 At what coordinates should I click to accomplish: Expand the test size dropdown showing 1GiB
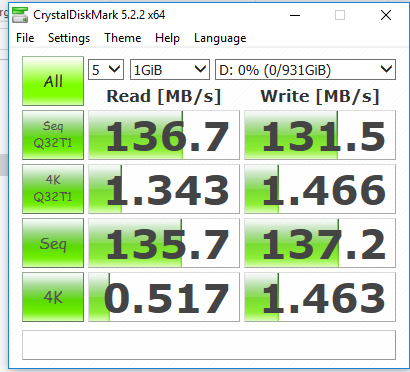click(x=170, y=70)
